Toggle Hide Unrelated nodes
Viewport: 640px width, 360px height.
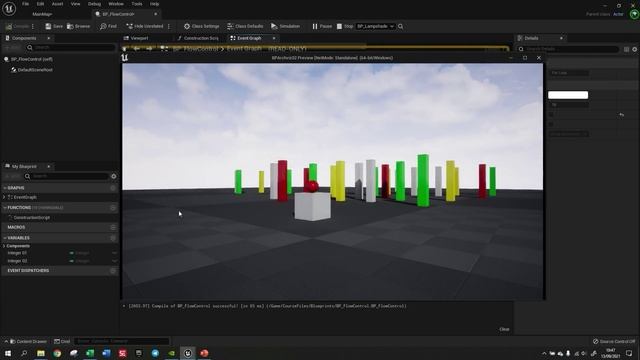[144, 26]
